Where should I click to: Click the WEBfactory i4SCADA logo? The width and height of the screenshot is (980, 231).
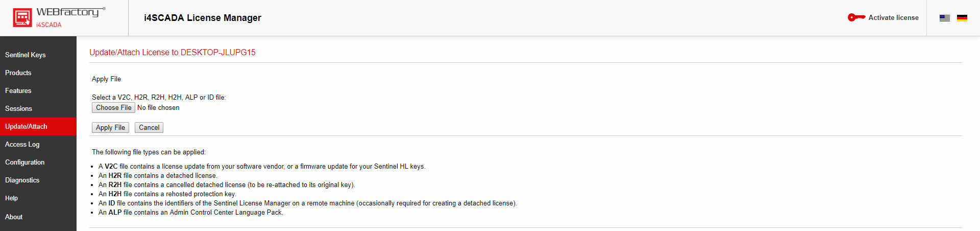pos(59,18)
